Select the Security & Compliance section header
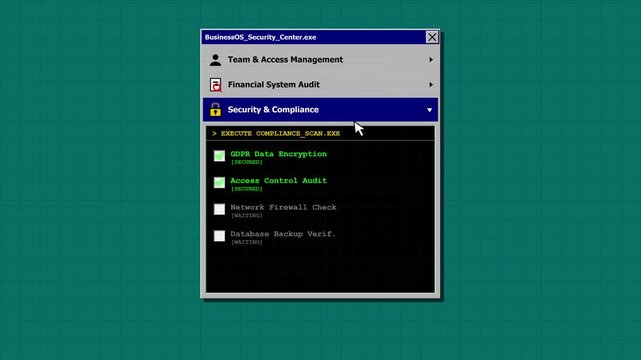Viewport: 641px width, 360px height. tap(320, 110)
